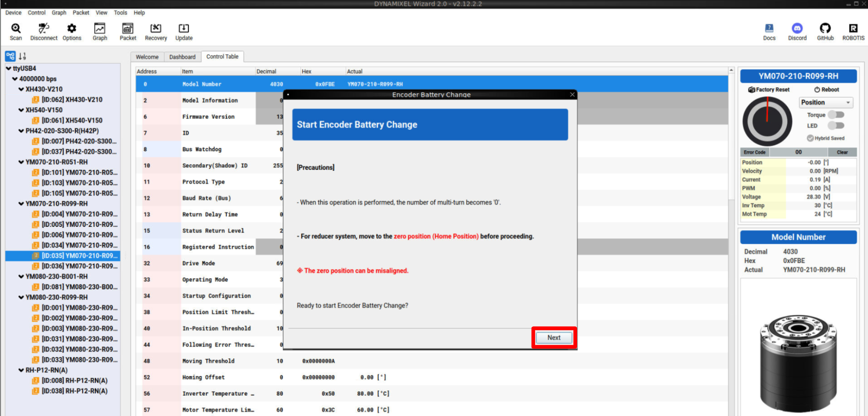Switch to the Dashboard tab
868x416 pixels.
click(x=183, y=57)
